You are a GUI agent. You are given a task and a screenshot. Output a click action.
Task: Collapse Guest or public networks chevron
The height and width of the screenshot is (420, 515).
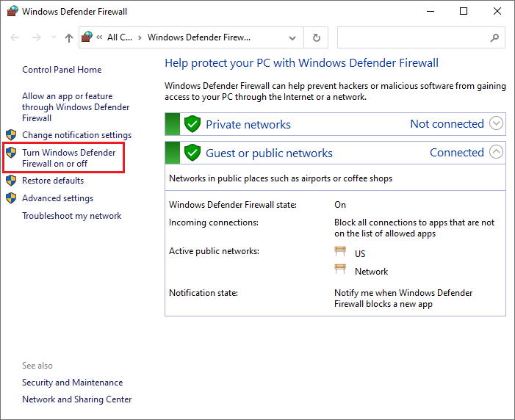(496, 152)
